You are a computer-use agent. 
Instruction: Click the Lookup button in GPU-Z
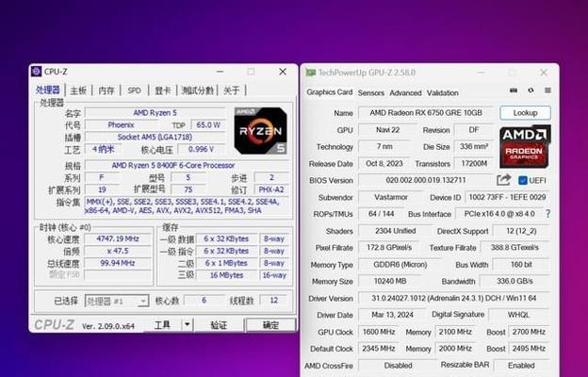point(525,113)
